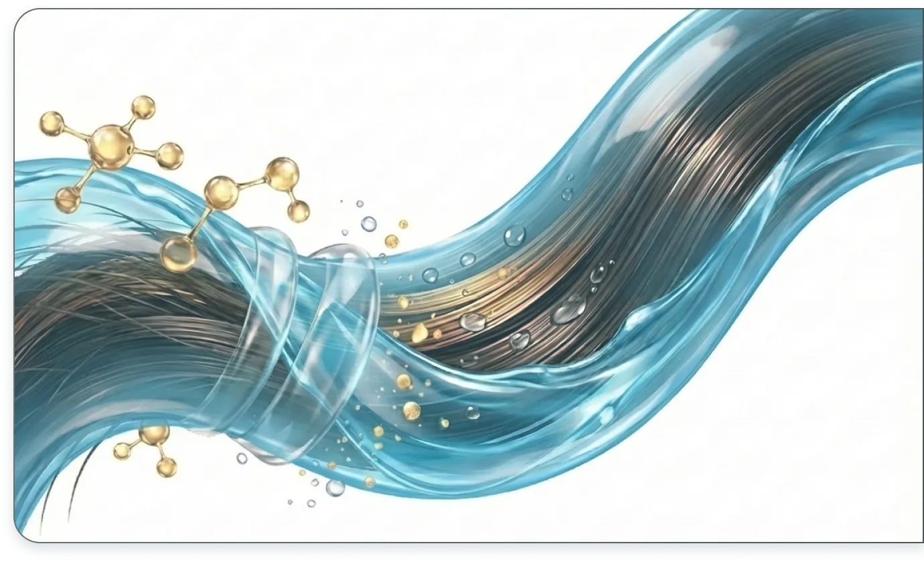Screen dimensions: 924x562
Task: Click the teardrop-shaped gold droplet near the rings
Action: (420, 333)
